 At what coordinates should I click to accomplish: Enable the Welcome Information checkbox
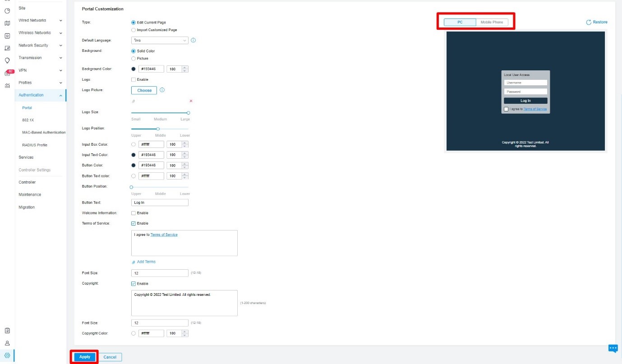coord(134,213)
